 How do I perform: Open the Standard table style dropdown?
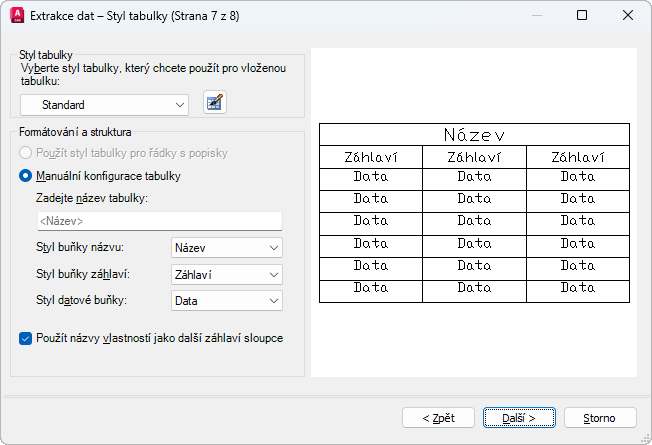point(104,105)
